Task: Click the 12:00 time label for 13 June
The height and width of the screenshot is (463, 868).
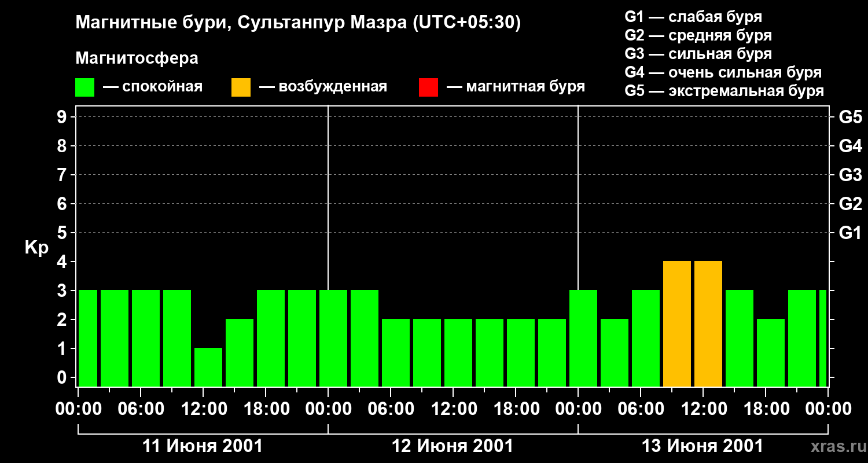Action: (704, 409)
